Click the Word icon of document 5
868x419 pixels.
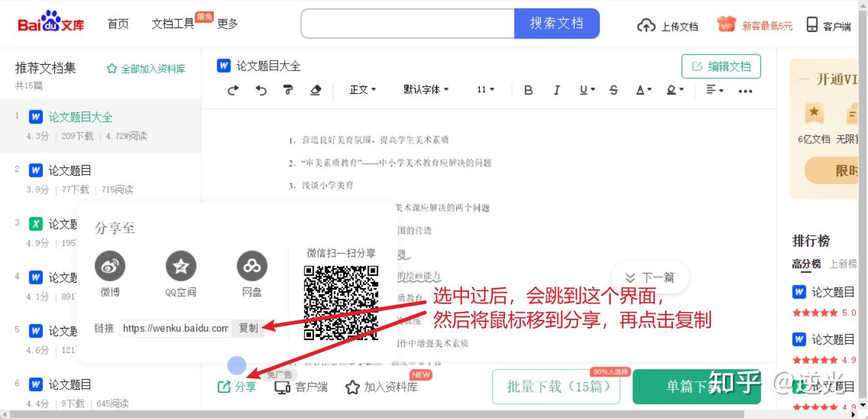[x=36, y=331]
